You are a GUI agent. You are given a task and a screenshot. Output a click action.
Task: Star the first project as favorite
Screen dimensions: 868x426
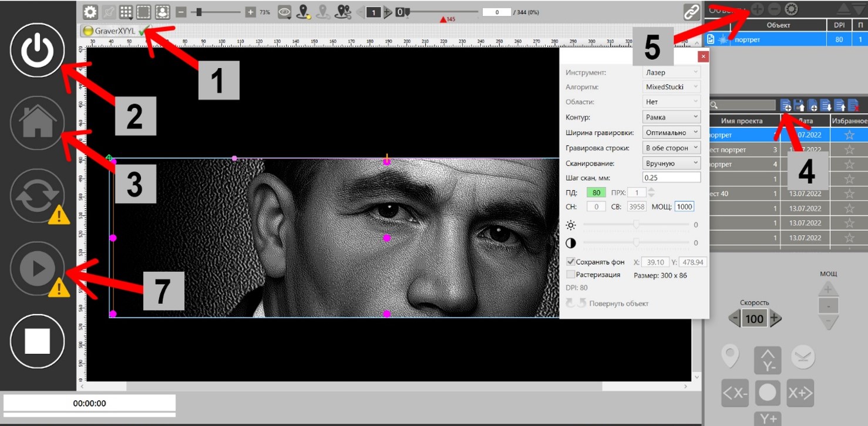pos(849,135)
